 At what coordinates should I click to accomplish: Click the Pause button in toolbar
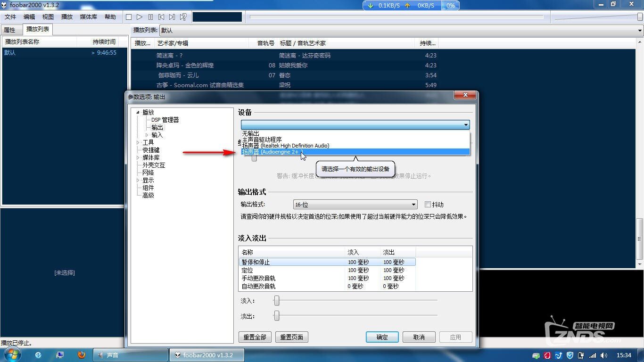coord(151,17)
